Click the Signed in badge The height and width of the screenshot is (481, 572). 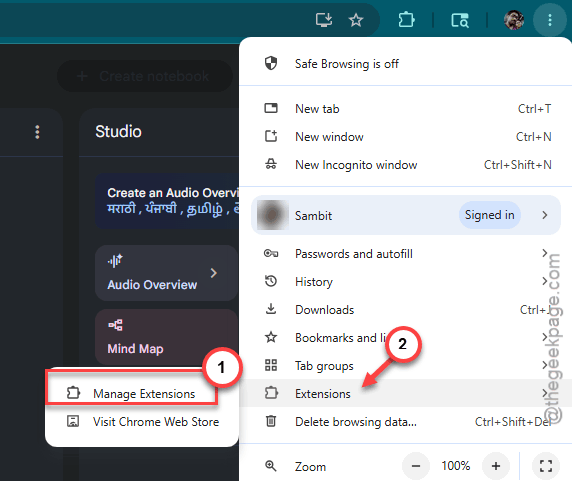click(490, 215)
